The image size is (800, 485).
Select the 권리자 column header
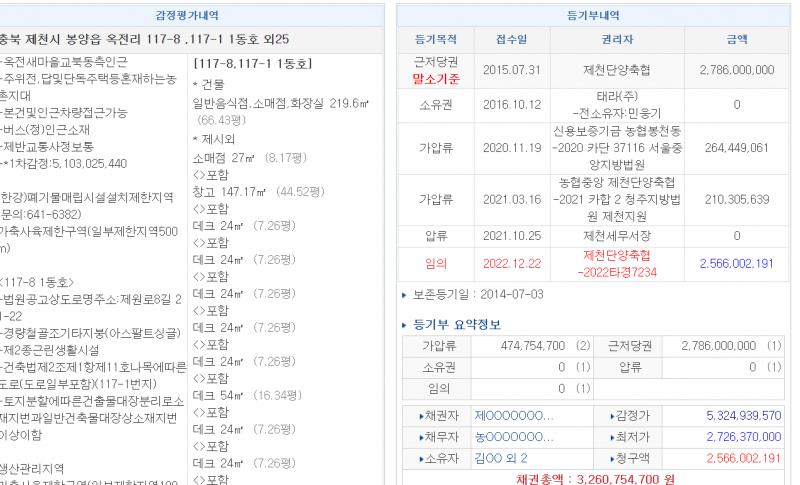click(617, 39)
